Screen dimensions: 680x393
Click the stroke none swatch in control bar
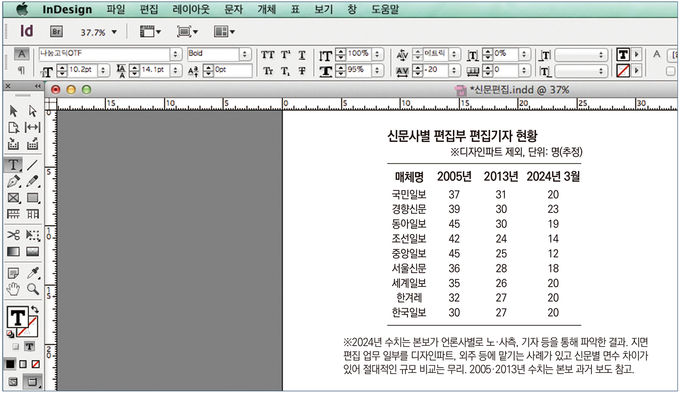[624, 71]
